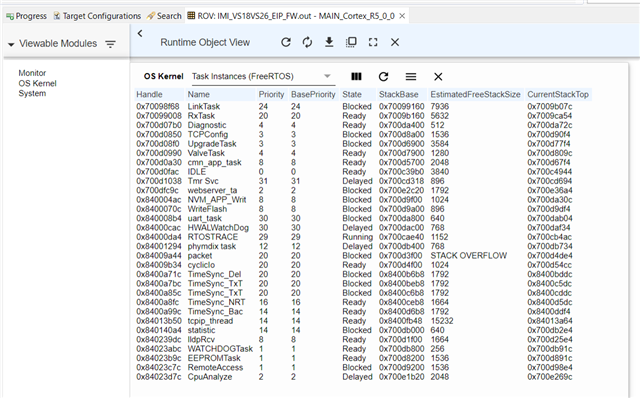
Task: Select the packet task name
Action: (x=200, y=256)
